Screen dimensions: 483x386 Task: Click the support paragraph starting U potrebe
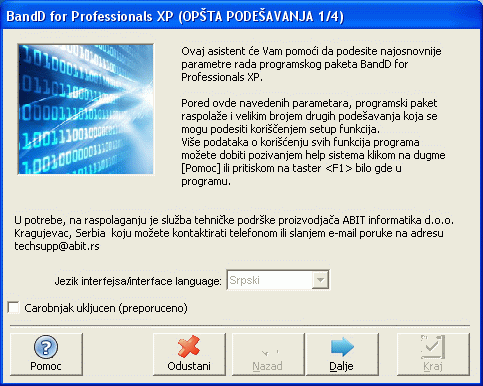[x=234, y=233]
